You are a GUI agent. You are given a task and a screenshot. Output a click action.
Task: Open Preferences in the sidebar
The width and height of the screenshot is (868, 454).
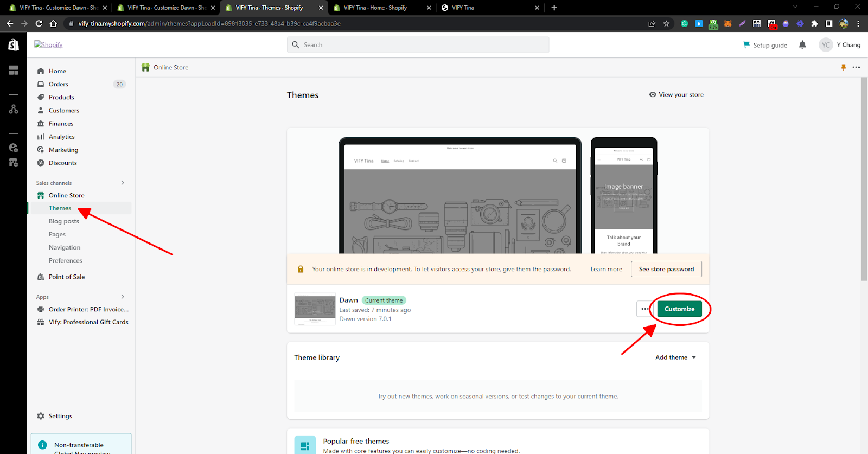pyautogui.click(x=66, y=260)
